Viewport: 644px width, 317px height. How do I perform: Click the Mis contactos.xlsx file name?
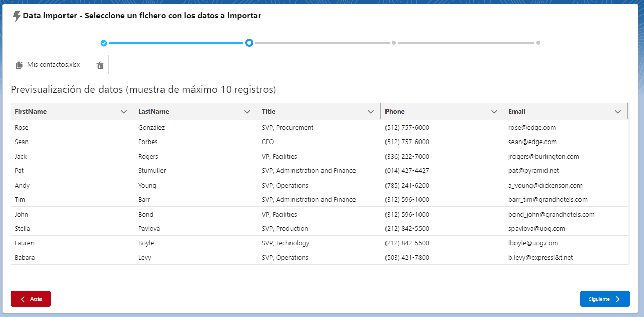53,65
